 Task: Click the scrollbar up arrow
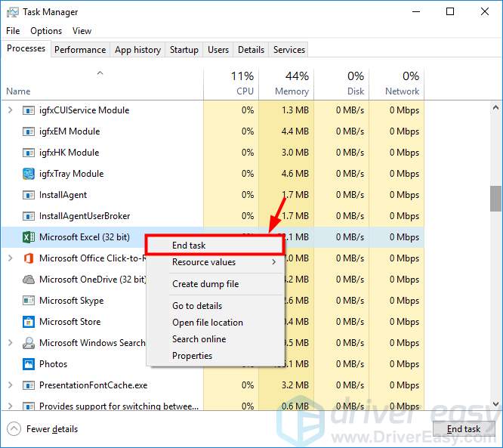[x=495, y=108]
